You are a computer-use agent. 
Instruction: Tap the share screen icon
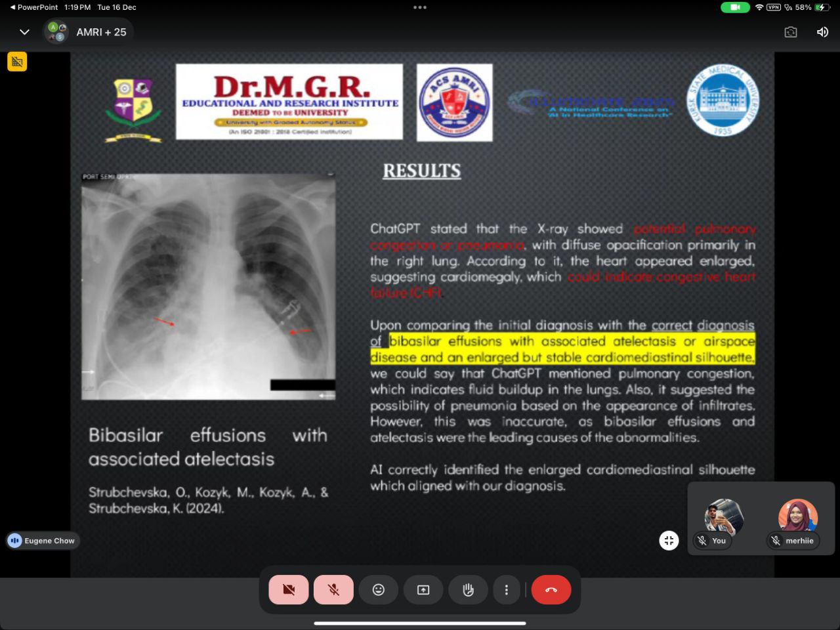pyautogui.click(x=423, y=590)
